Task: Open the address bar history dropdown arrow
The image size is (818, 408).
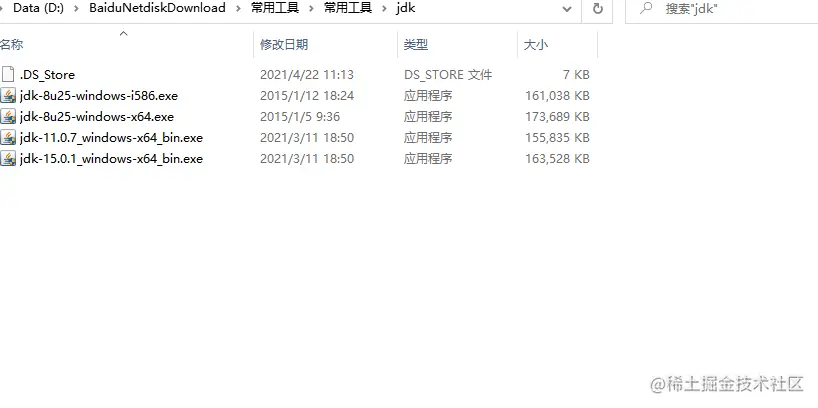Action: pos(567,9)
